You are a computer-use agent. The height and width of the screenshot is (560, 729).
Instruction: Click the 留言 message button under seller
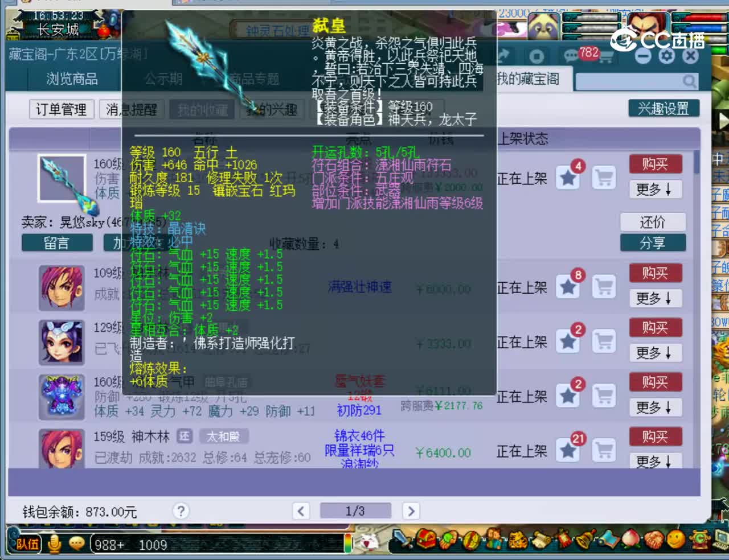57,243
